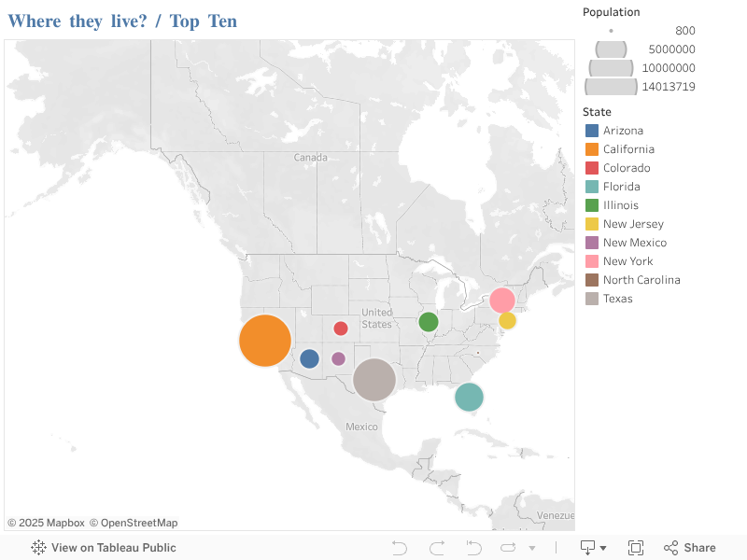Click the green Illinois bubble
The image size is (747, 560).
point(429,322)
